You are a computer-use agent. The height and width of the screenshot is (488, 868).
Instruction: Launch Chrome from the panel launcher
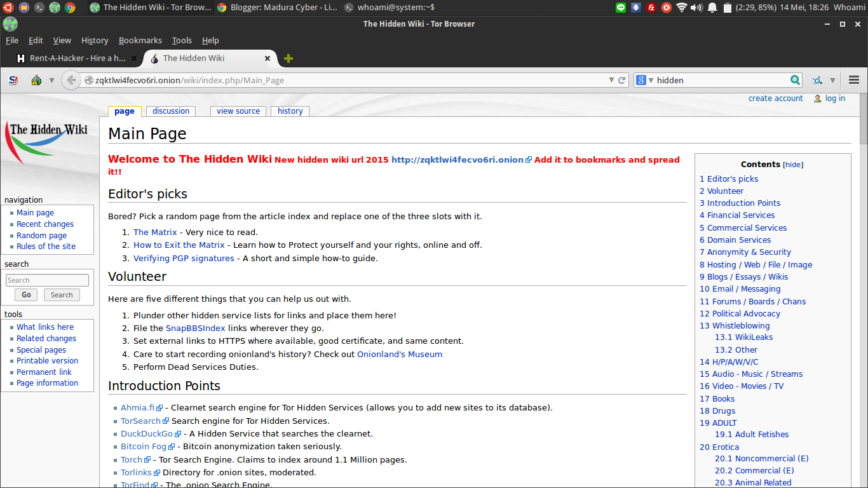[x=70, y=8]
